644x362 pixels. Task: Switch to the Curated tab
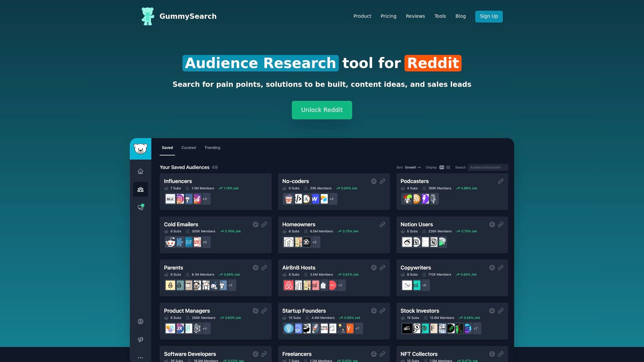tap(189, 148)
